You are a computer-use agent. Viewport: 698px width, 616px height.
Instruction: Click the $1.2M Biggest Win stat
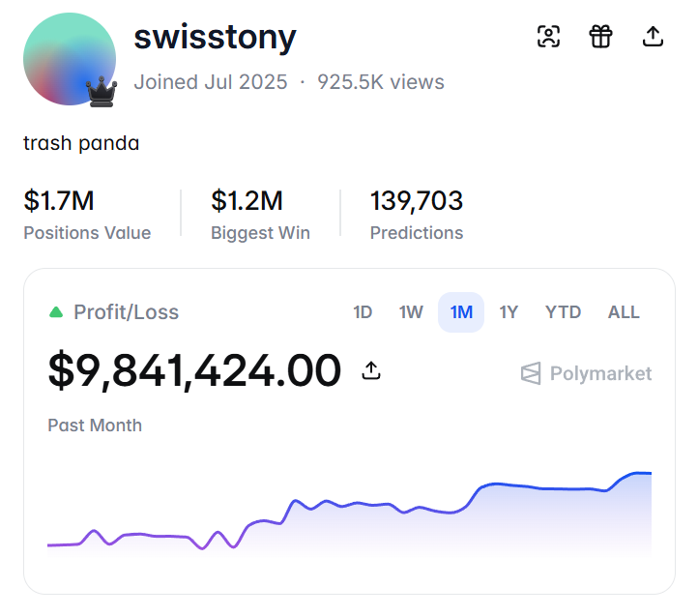click(260, 214)
